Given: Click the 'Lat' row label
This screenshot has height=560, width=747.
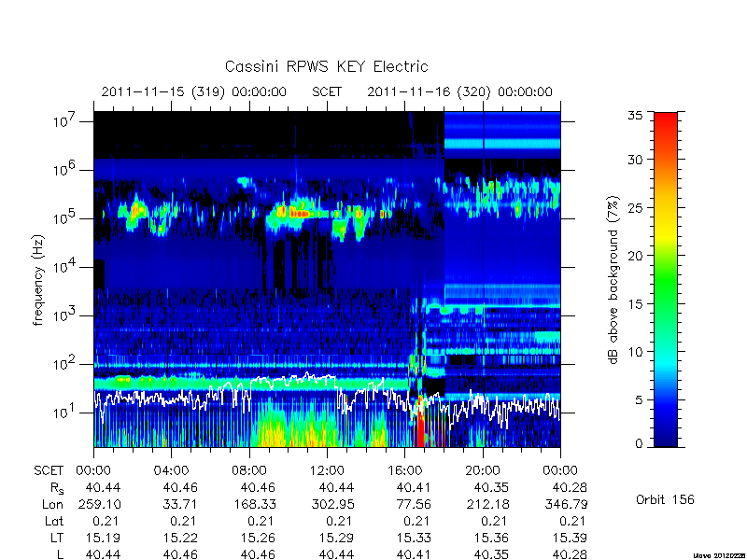Looking at the screenshot, I should [x=54, y=521].
